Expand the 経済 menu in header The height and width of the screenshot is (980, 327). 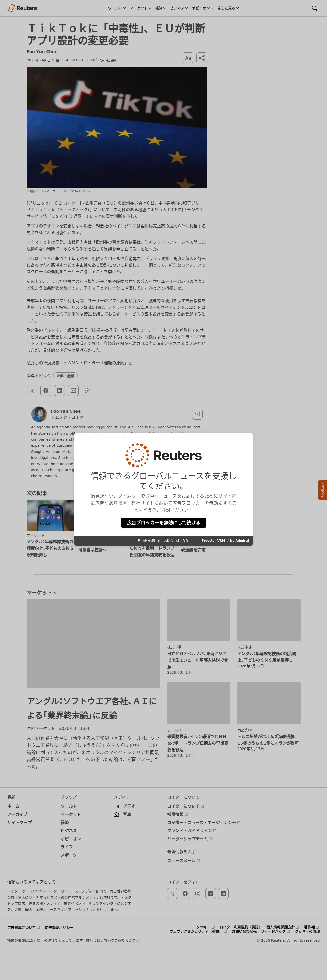[x=161, y=8]
